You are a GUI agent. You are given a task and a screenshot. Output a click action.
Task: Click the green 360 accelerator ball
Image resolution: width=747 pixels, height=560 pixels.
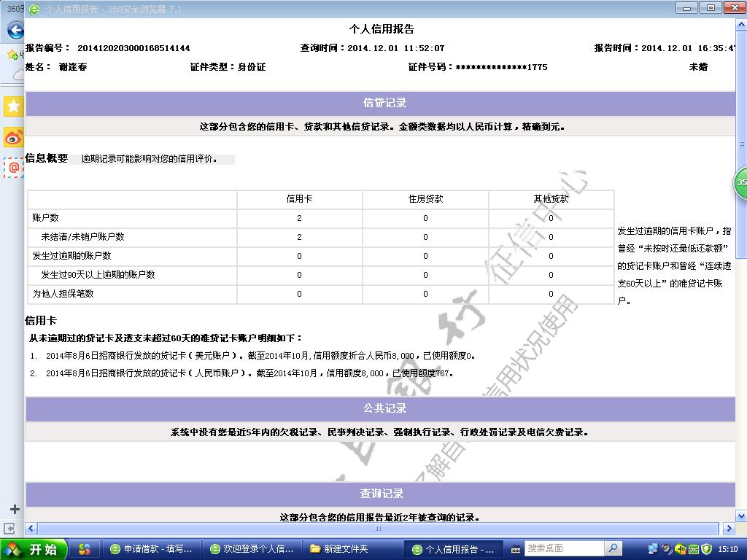click(740, 182)
